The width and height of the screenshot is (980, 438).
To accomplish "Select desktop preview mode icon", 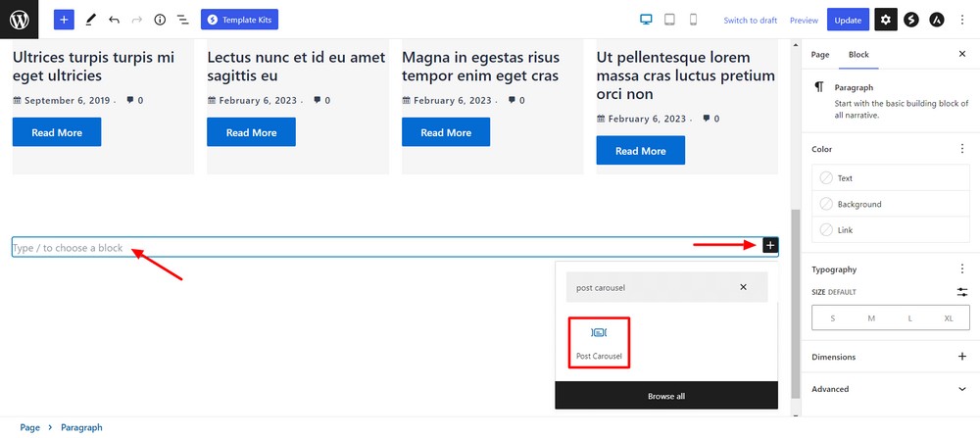I will click(x=646, y=20).
